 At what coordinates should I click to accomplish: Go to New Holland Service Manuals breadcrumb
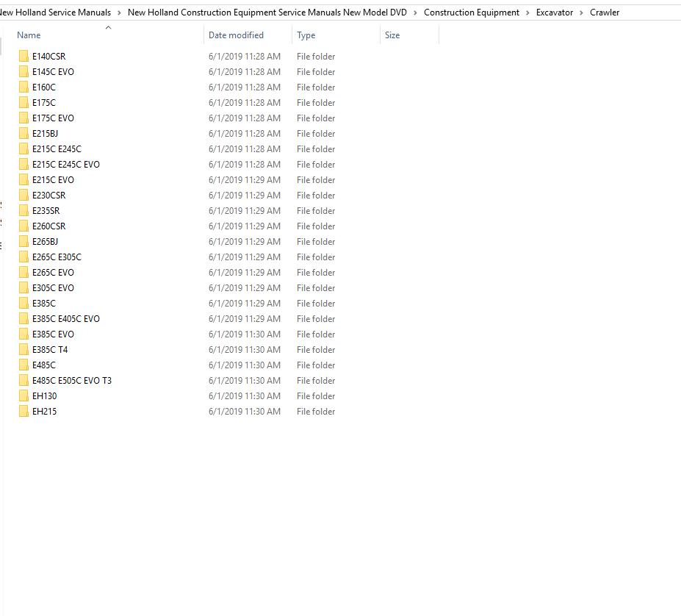pyautogui.click(x=55, y=12)
